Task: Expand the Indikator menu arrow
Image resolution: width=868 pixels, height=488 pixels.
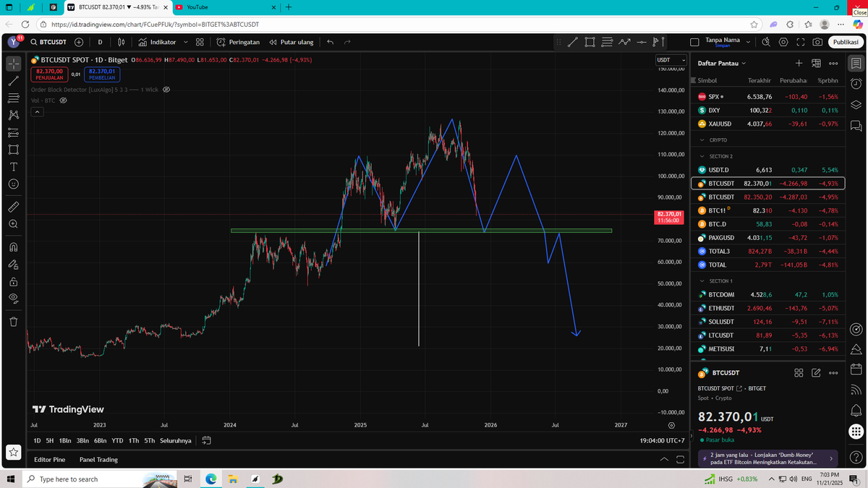Action: point(185,42)
